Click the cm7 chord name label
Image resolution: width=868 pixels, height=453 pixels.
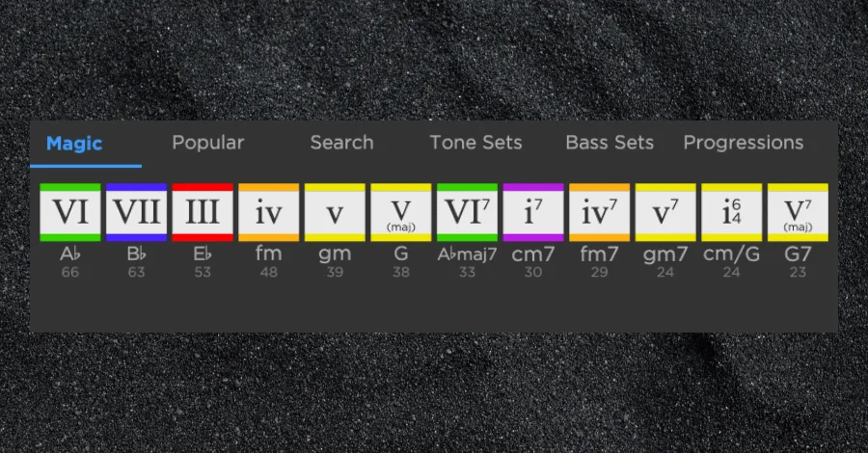(x=533, y=254)
